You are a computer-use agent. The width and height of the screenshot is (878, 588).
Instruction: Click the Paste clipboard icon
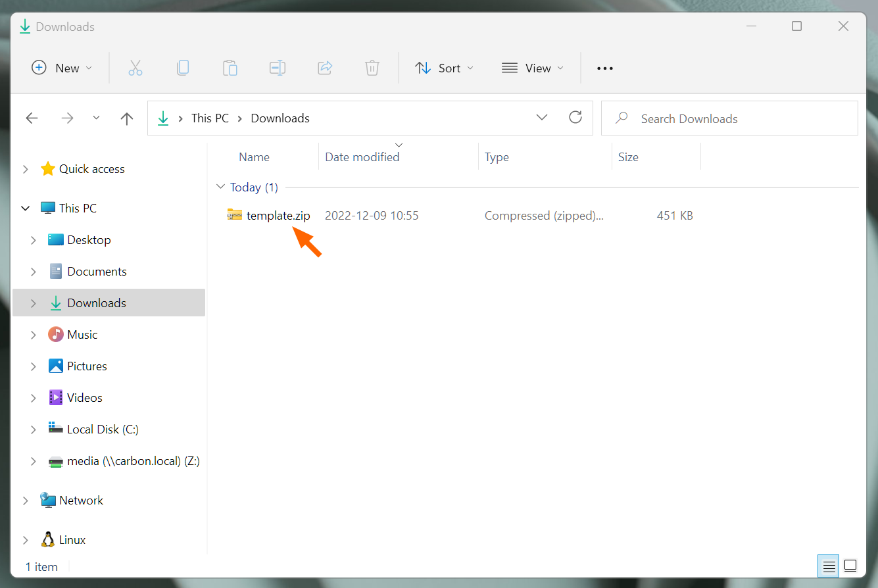[230, 68]
